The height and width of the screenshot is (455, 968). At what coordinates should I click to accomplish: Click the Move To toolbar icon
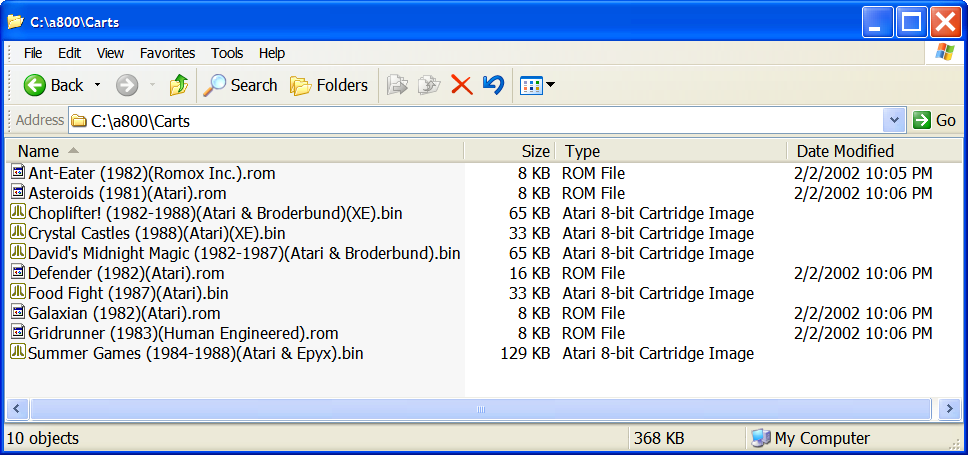(x=397, y=85)
